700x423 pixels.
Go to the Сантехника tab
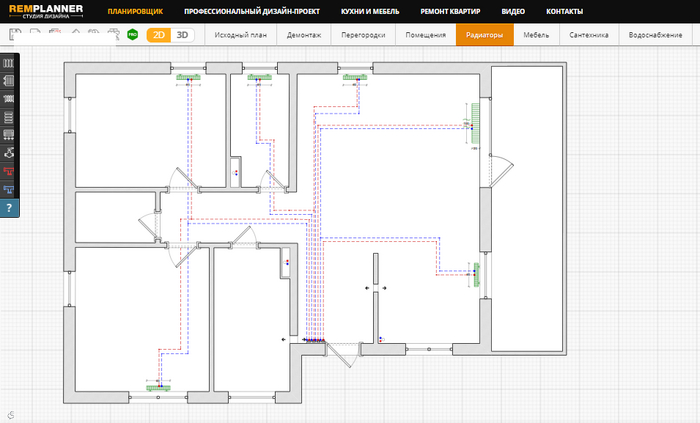click(x=588, y=35)
